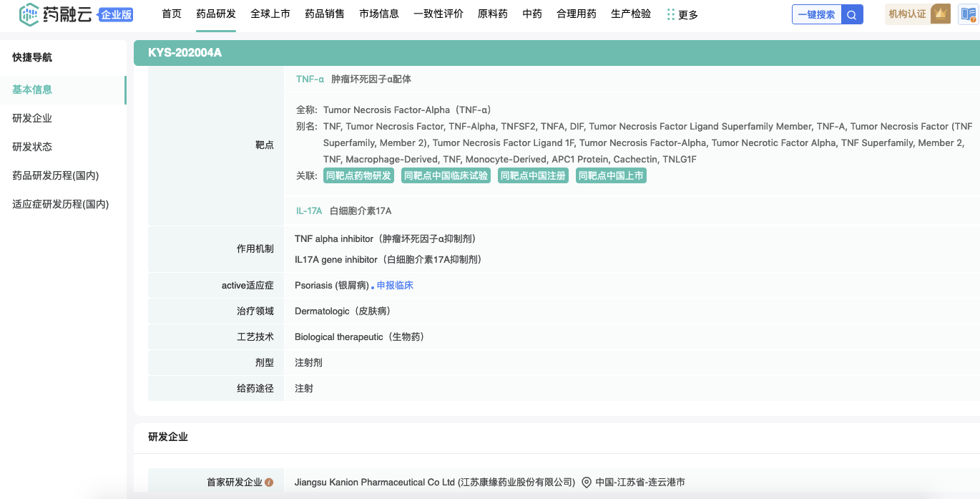
Task: Click the location pin icon near 中国-江苏省
Action: 587,483
